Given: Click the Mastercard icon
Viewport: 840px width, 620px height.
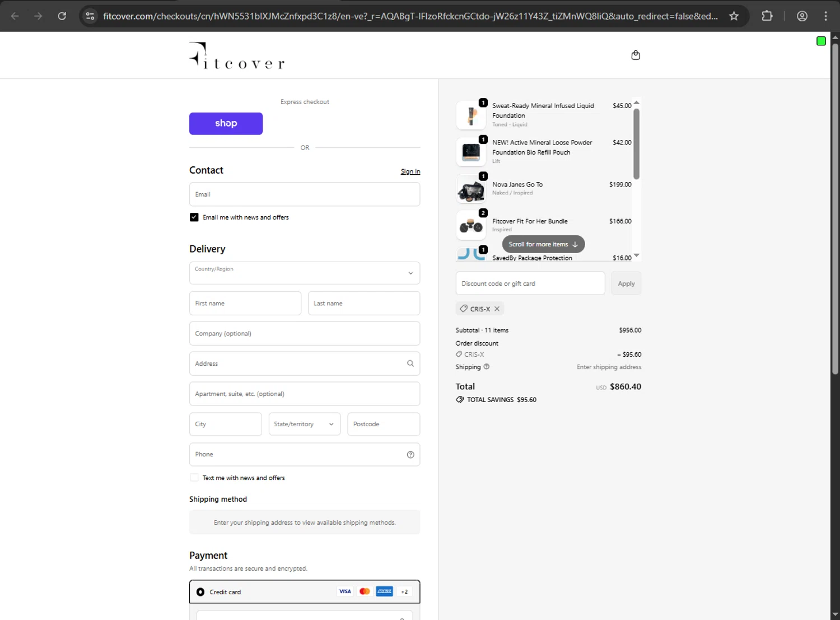Looking at the screenshot, I should 365,591.
